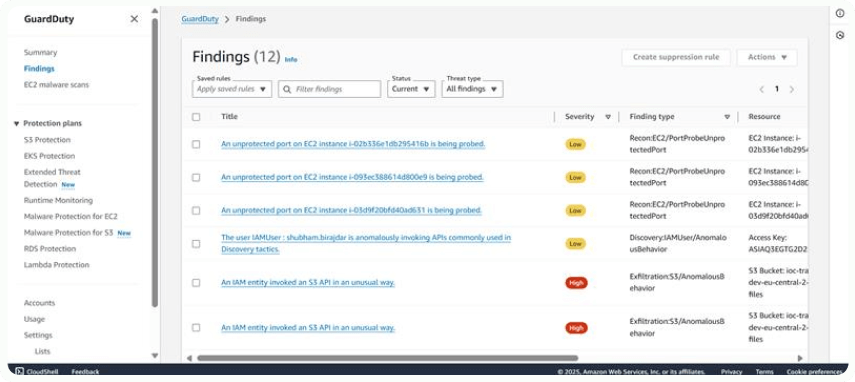Open finding for instance i-02b336e1db295416b
855x382 pixels.
(353, 144)
